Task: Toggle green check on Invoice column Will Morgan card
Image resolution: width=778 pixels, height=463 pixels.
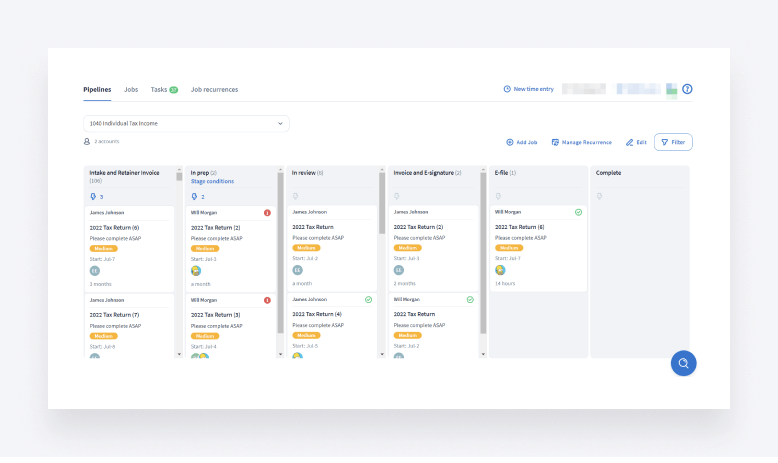Action: tap(470, 299)
